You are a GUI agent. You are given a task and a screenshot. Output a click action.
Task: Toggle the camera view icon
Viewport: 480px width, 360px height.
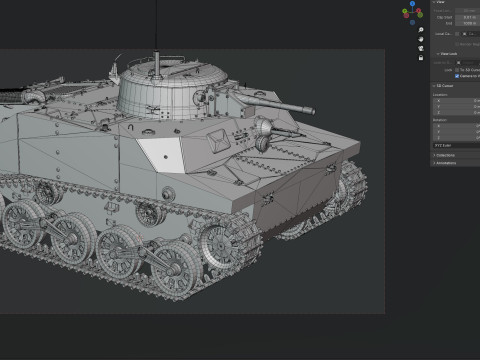pos(421,49)
